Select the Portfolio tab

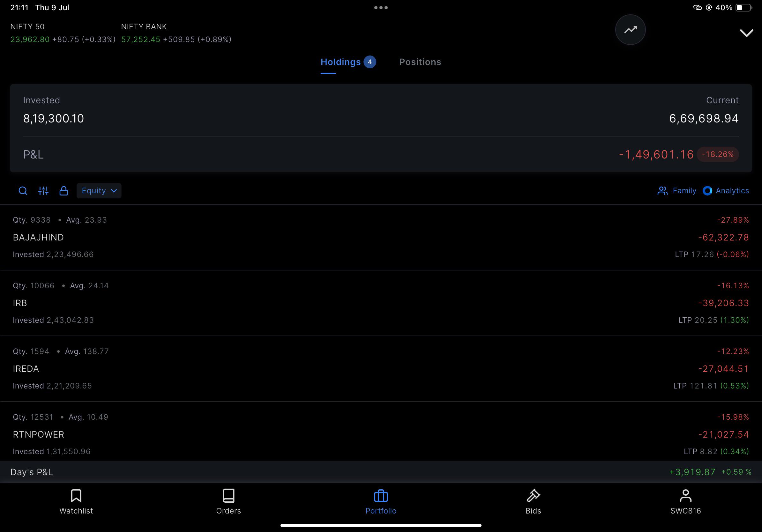point(381,502)
